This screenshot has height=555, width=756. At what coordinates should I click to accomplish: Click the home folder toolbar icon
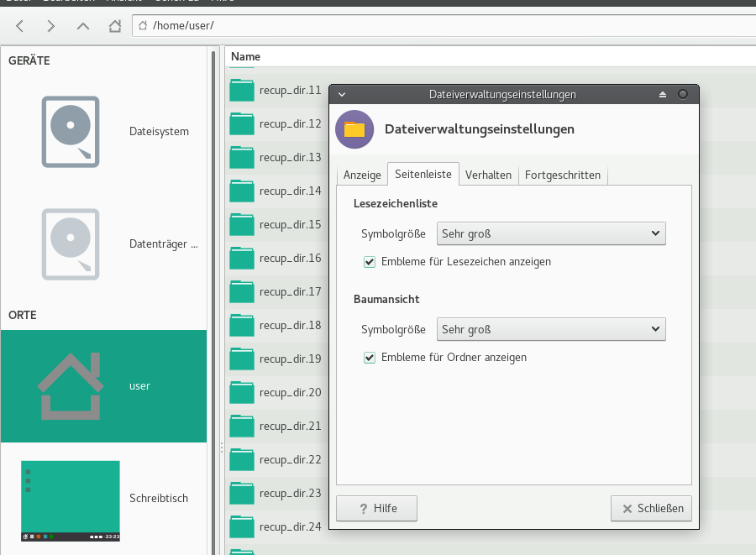click(x=115, y=26)
